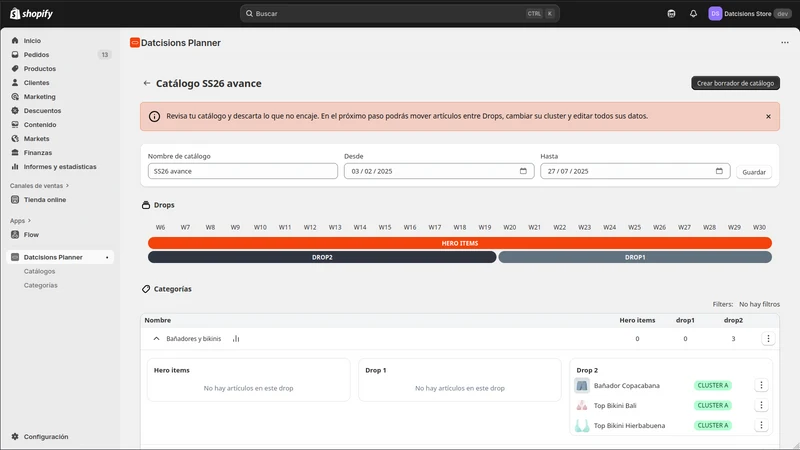The image size is (800, 450).
Task: Open Pedidos in sidebar
Action: tap(36, 55)
